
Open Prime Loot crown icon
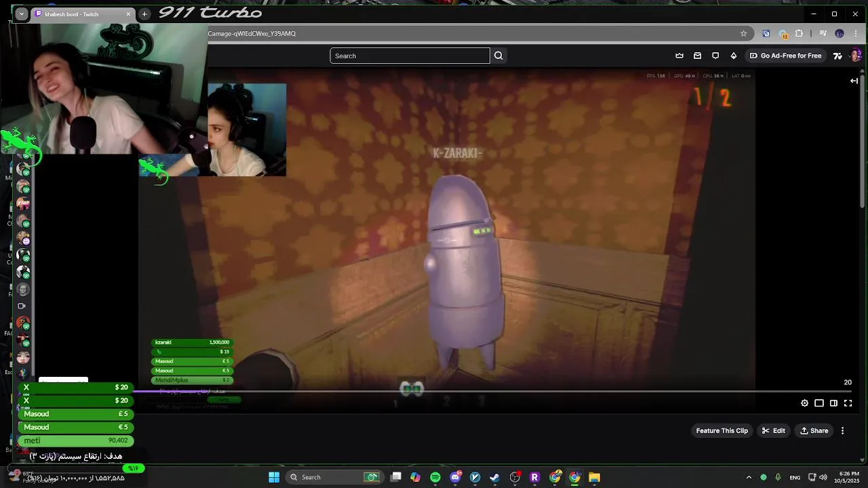(679, 56)
